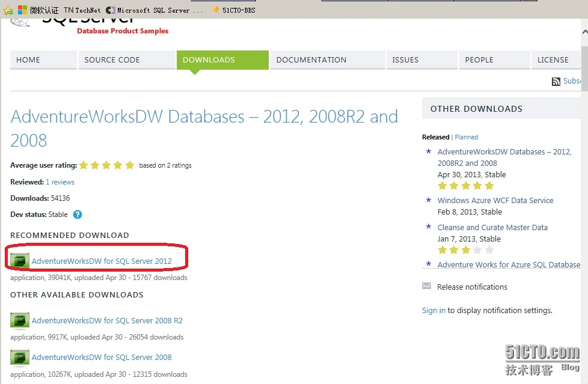Click the Subscribe link text
Viewport: 588px width, 384px height.
tap(572, 81)
